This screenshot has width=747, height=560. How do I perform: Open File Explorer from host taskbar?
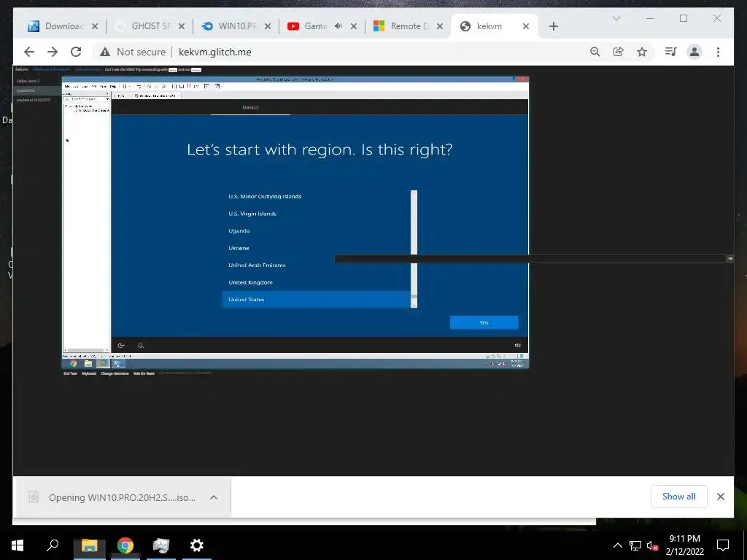click(x=89, y=545)
